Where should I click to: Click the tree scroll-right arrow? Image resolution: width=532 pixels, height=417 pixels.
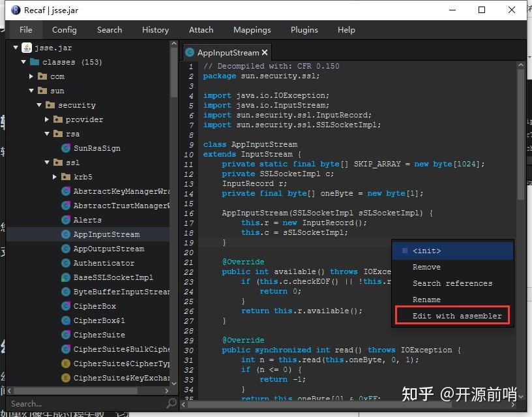pyautogui.click(x=167, y=391)
